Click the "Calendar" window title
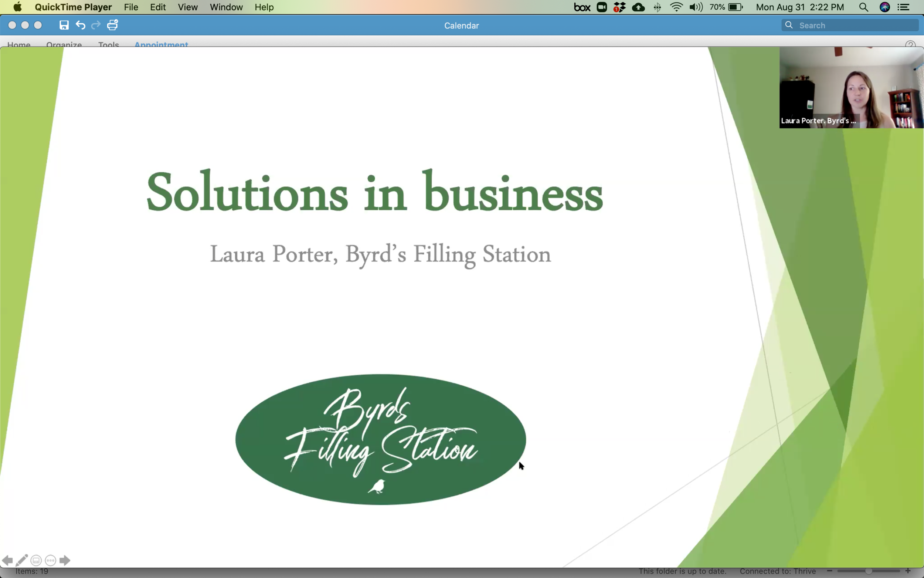 click(x=461, y=26)
